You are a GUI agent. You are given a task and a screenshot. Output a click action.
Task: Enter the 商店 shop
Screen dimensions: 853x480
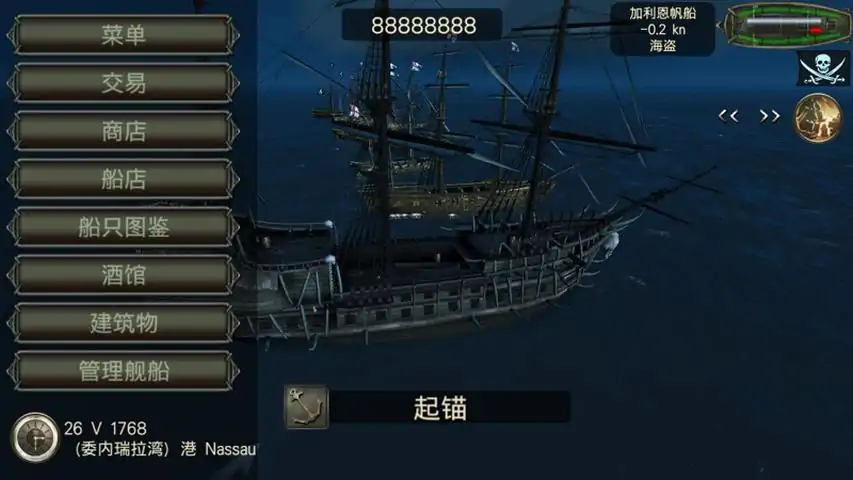(123, 131)
